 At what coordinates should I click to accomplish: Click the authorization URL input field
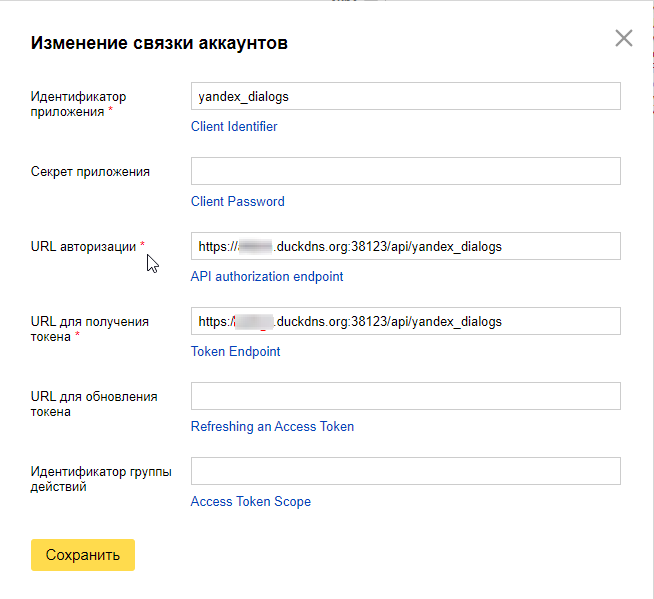(x=405, y=246)
